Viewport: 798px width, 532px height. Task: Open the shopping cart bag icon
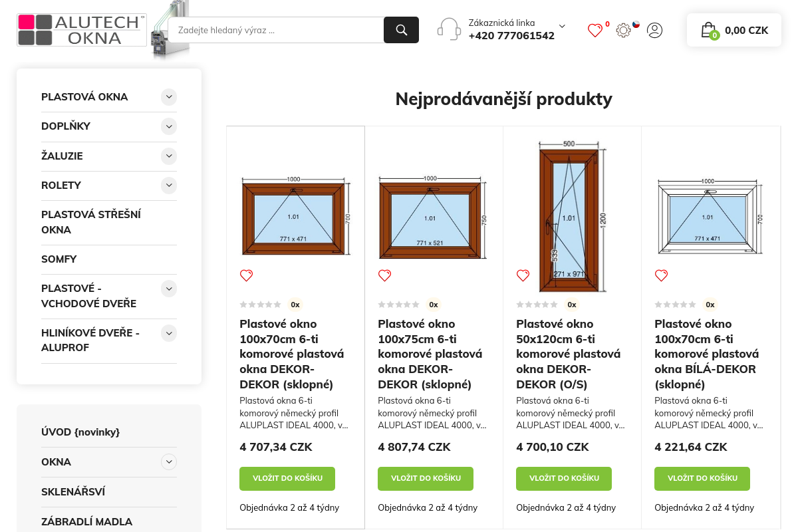708,30
